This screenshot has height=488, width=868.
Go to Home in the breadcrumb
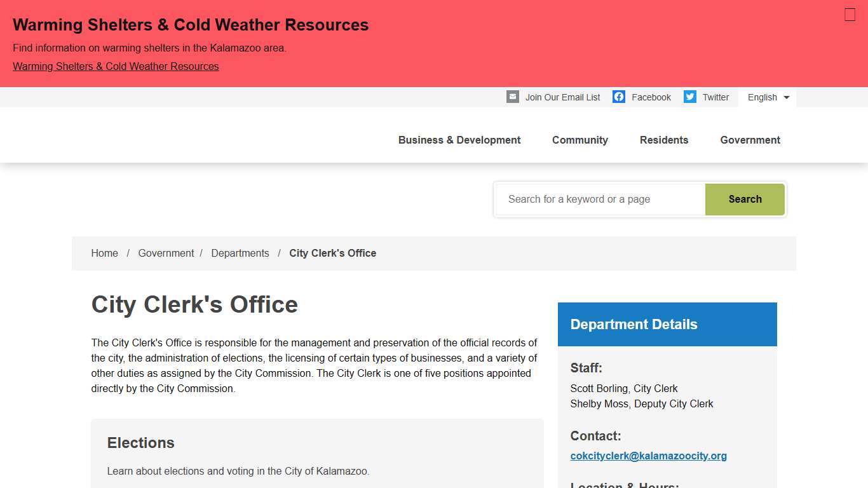[104, 253]
